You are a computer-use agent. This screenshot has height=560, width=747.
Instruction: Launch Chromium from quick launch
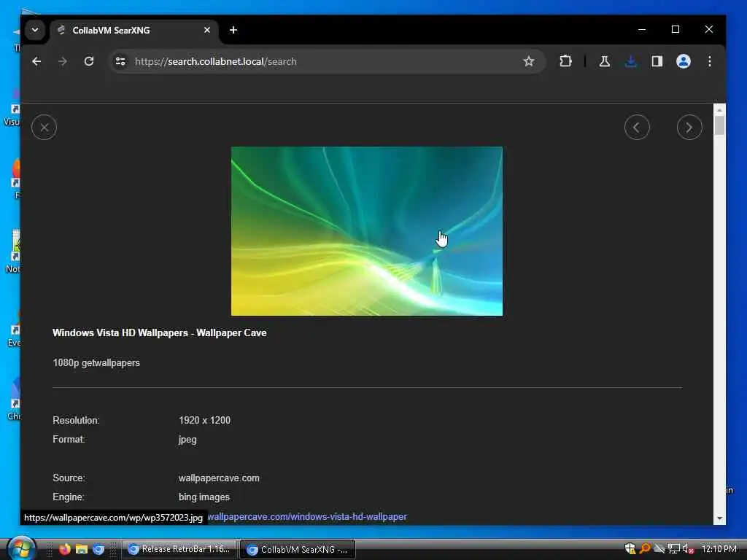pyautogui.click(x=98, y=549)
